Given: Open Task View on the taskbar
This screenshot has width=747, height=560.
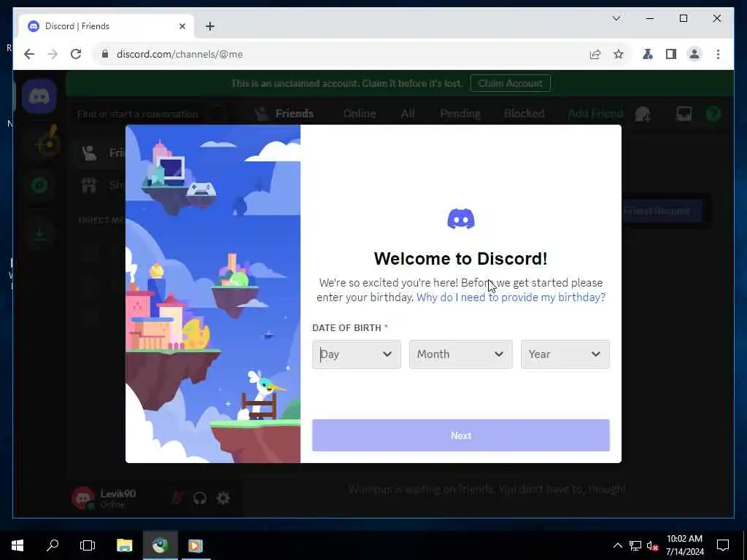Looking at the screenshot, I should (88, 545).
